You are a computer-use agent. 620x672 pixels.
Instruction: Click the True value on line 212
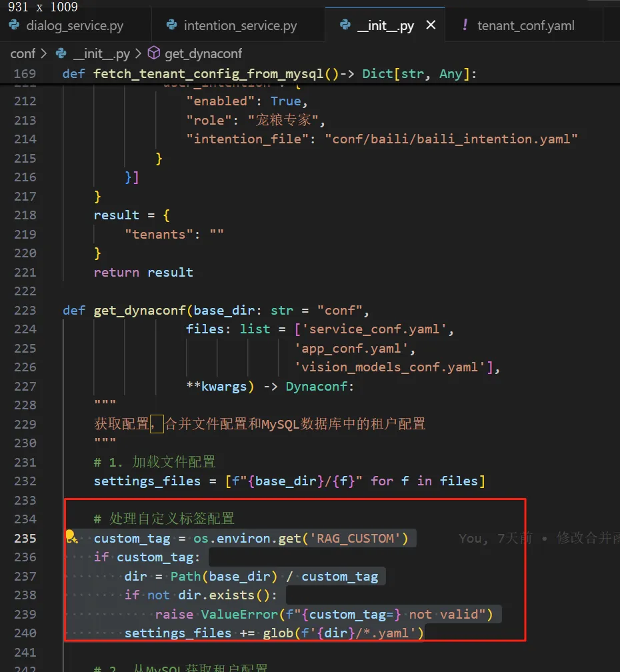pos(285,101)
